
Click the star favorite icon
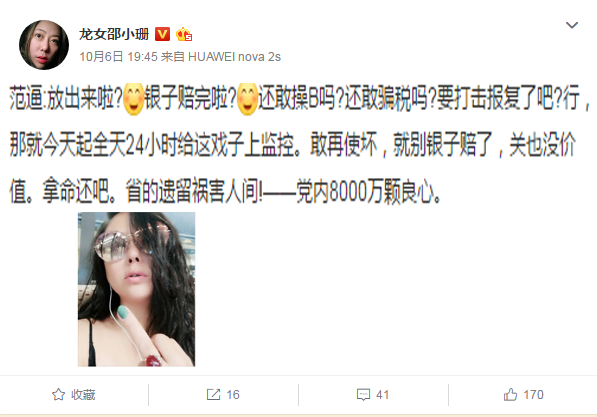coord(58,395)
